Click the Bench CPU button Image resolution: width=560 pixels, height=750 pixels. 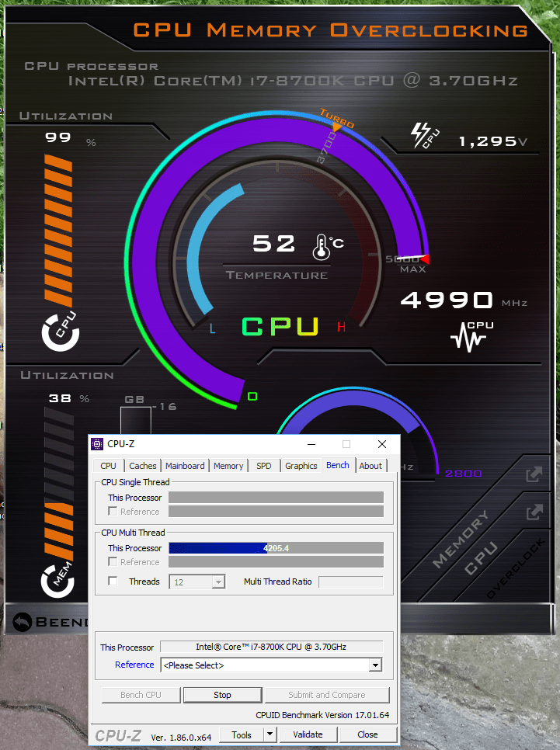click(x=141, y=695)
